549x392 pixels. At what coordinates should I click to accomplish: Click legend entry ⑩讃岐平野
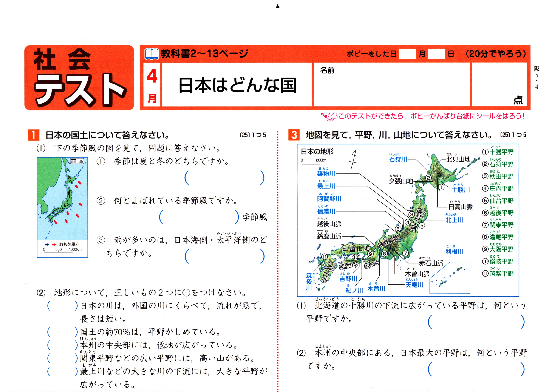pos(498,260)
